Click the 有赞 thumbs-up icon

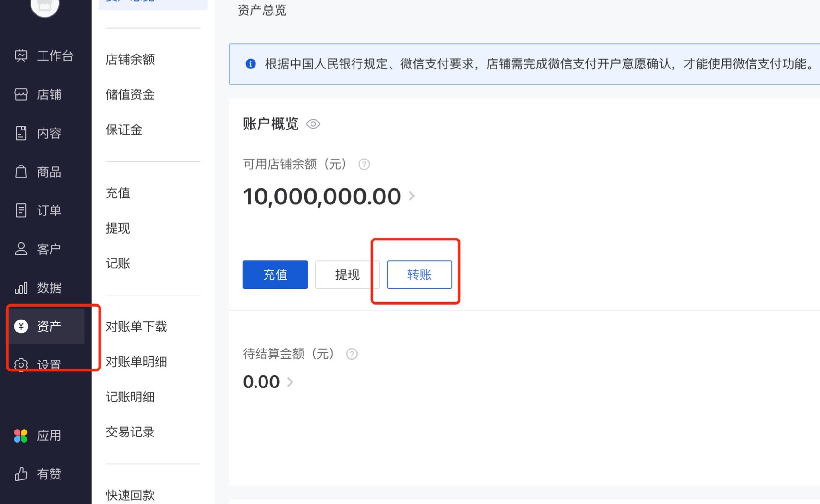(21, 474)
